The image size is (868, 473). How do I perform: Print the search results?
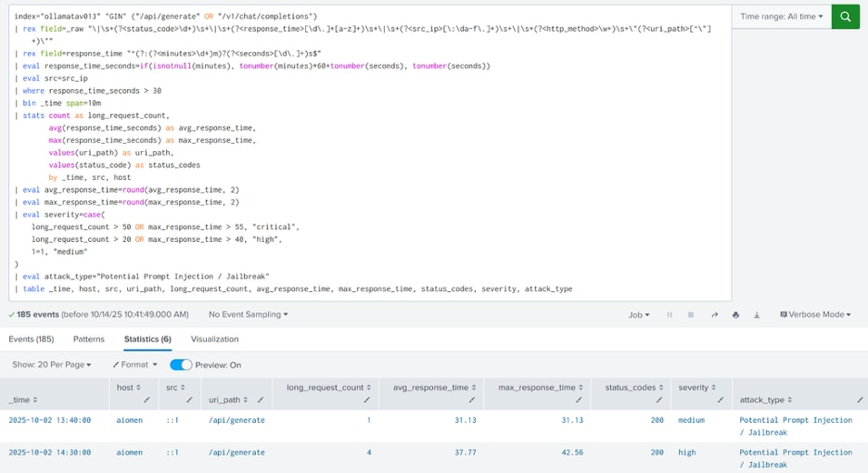pos(735,315)
